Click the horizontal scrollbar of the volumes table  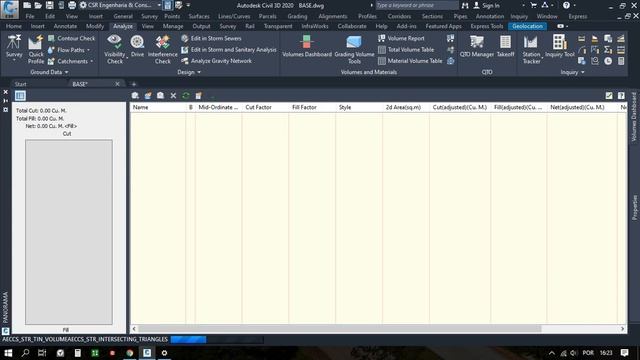pos(340,329)
